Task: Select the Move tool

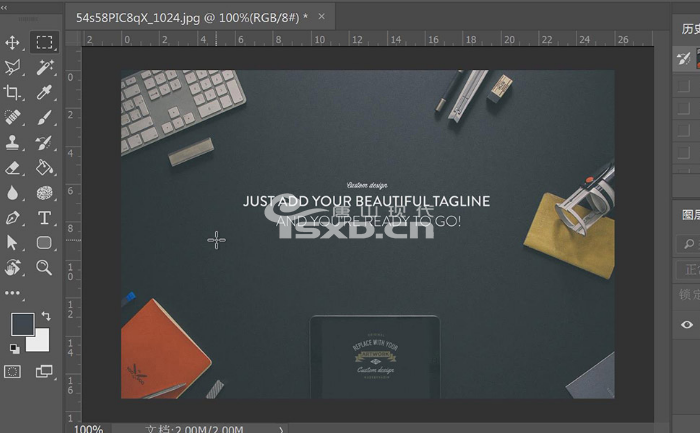Action: pyautogui.click(x=12, y=42)
